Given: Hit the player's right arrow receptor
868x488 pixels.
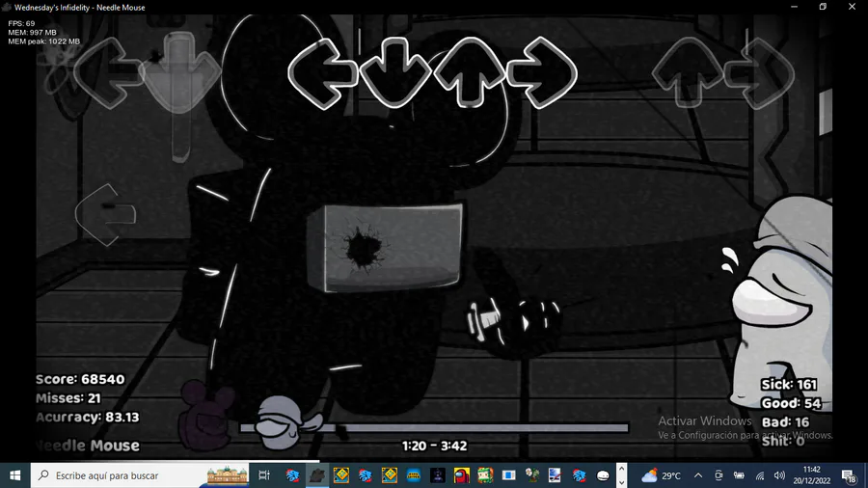Looking at the screenshot, I should (x=542, y=72).
